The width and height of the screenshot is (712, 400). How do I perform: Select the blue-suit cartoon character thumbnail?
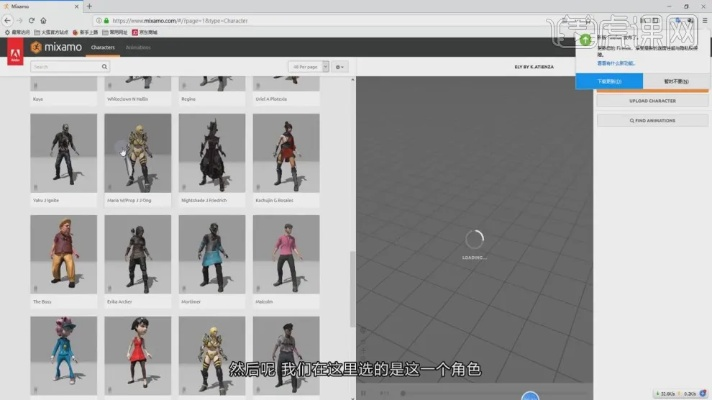coord(64,356)
